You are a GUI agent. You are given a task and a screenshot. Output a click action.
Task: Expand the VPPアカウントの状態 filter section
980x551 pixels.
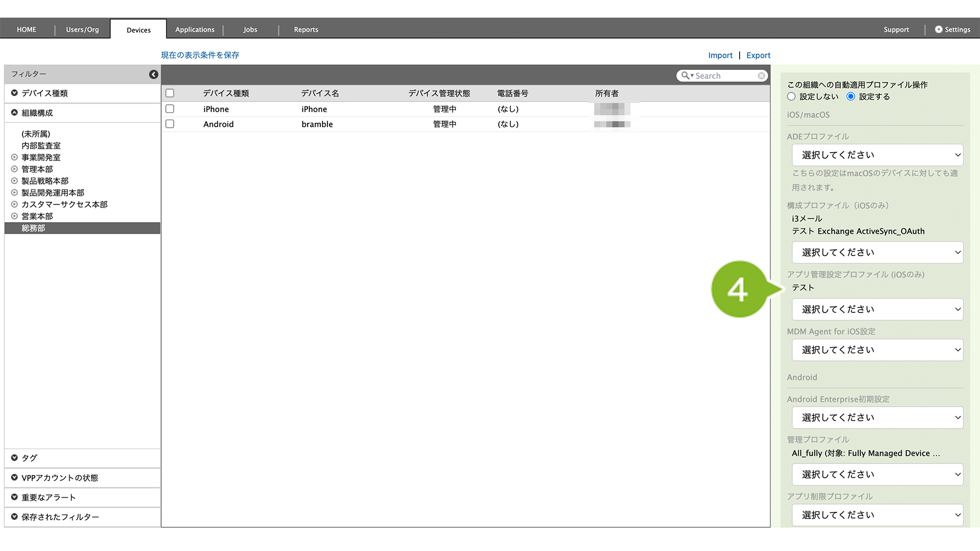14,478
